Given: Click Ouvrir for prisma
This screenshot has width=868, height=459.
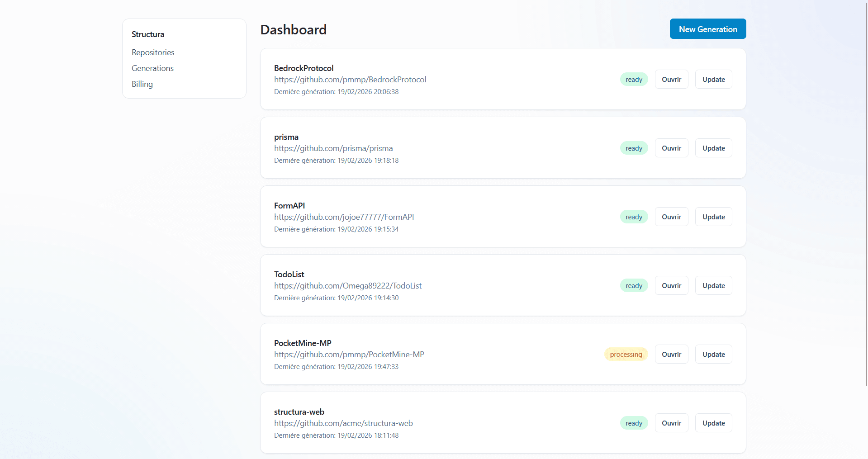Looking at the screenshot, I should pyautogui.click(x=671, y=148).
